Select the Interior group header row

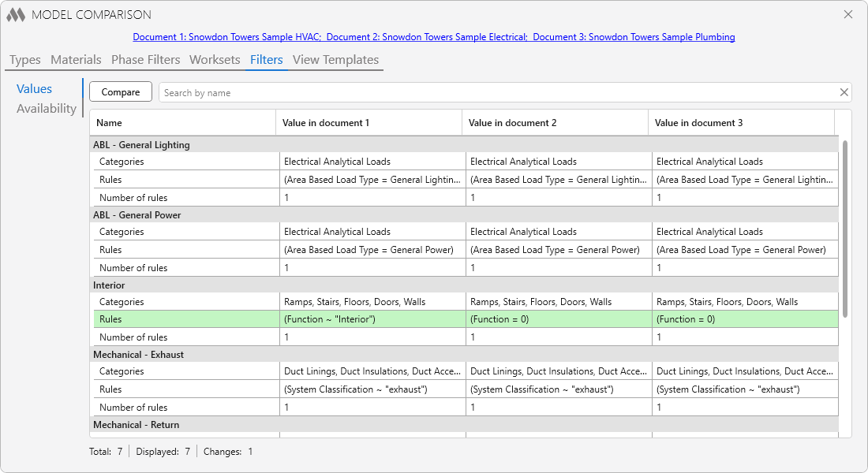coord(464,285)
